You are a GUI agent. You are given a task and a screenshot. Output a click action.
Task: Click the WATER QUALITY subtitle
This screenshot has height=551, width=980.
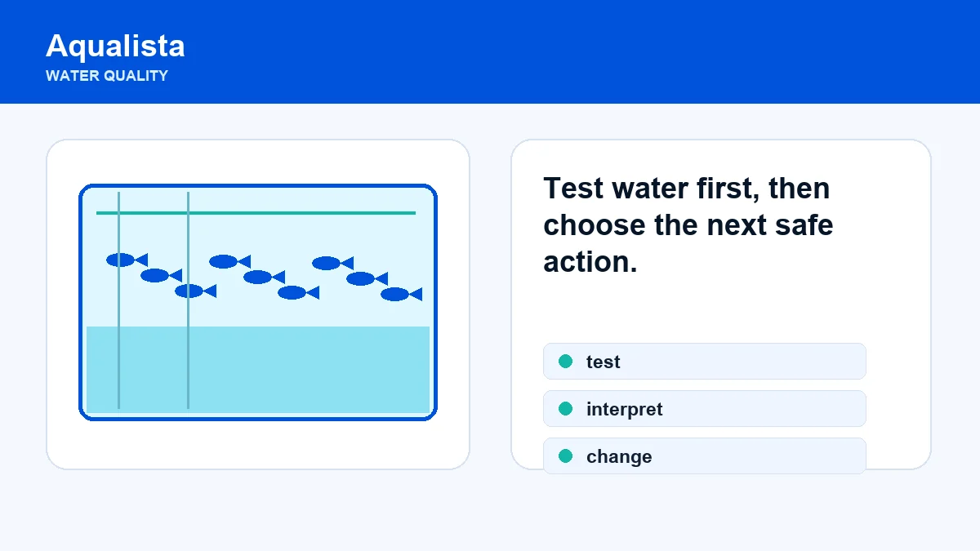click(x=107, y=76)
